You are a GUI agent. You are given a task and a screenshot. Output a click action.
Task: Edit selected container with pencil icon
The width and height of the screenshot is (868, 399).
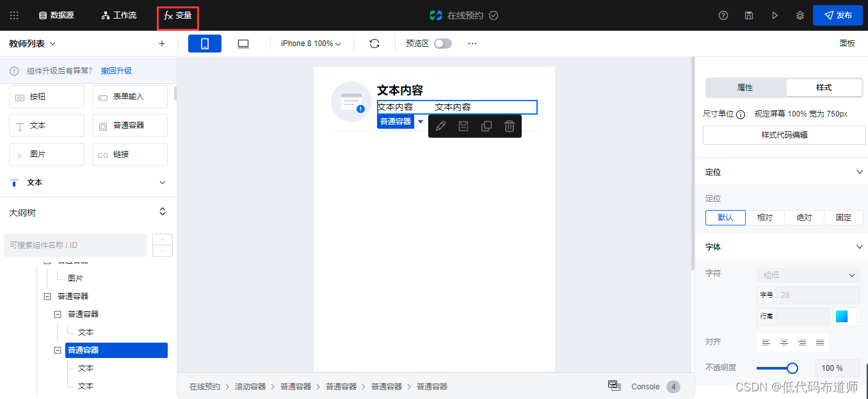(440, 126)
